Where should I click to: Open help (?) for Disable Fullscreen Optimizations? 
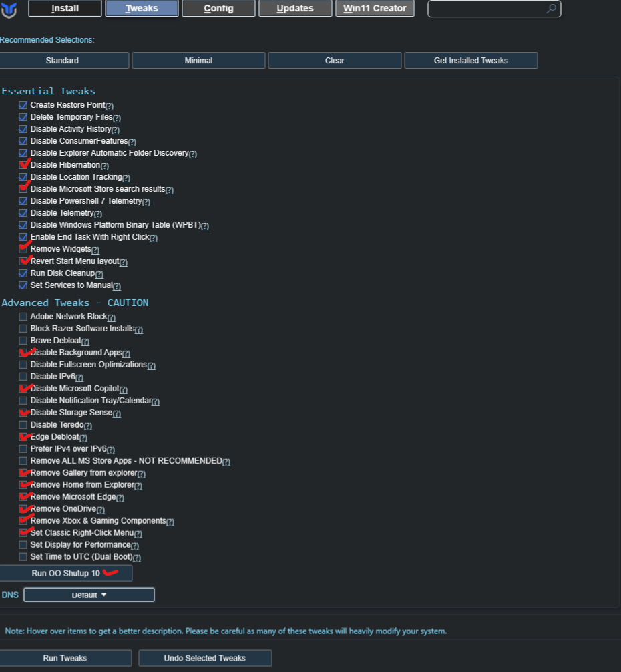pos(152,365)
